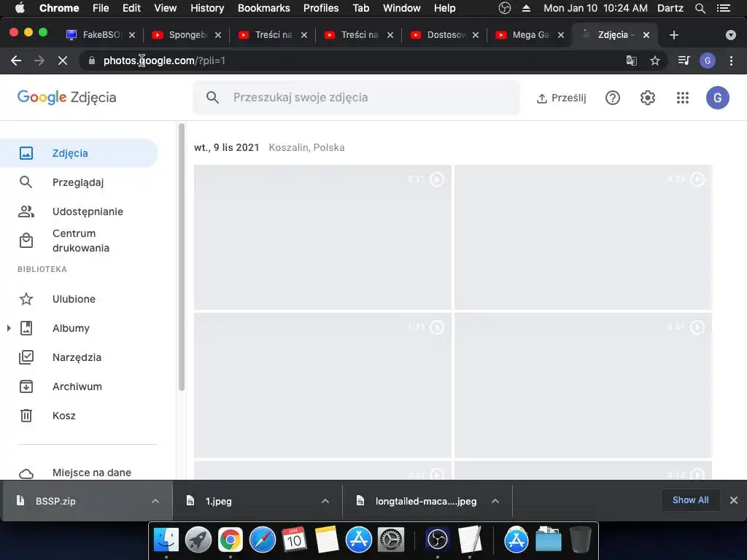Open the Zdjęcia sidebar item
This screenshot has width=747, height=560.
79,153
